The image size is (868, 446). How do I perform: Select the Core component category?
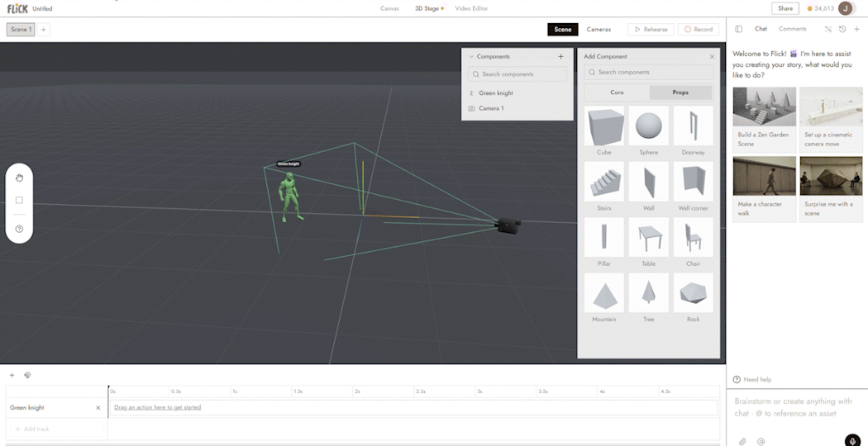(617, 93)
